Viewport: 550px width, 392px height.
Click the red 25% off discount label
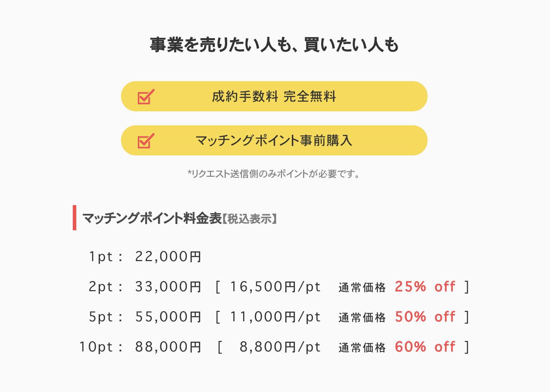tap(425, 287)
